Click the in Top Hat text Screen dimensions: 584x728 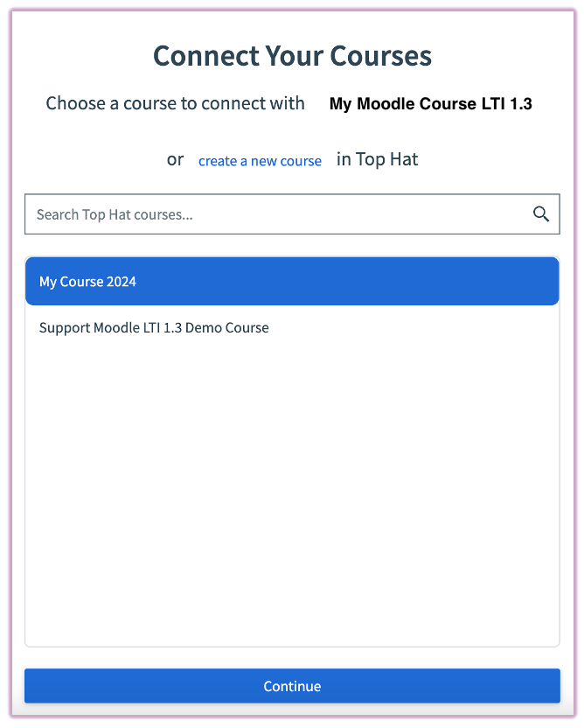(377, 159)
